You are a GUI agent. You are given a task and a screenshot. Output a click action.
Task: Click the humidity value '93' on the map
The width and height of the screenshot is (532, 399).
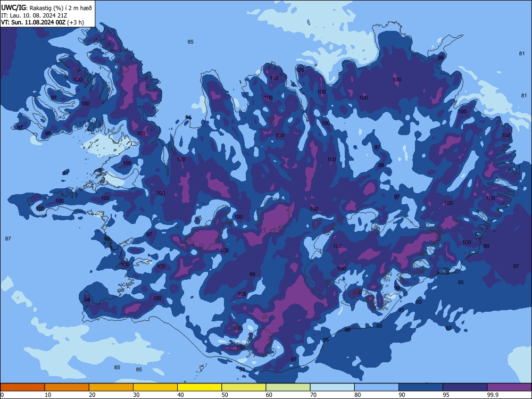click(x=419, y=302)
